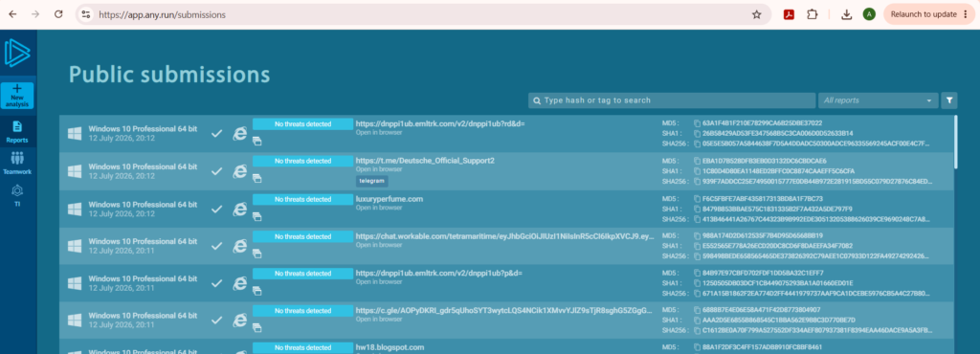Click No threats detected badge for luxuryperfume.com
The height and width of the screenshot is (354, 980).
(302, 199)
